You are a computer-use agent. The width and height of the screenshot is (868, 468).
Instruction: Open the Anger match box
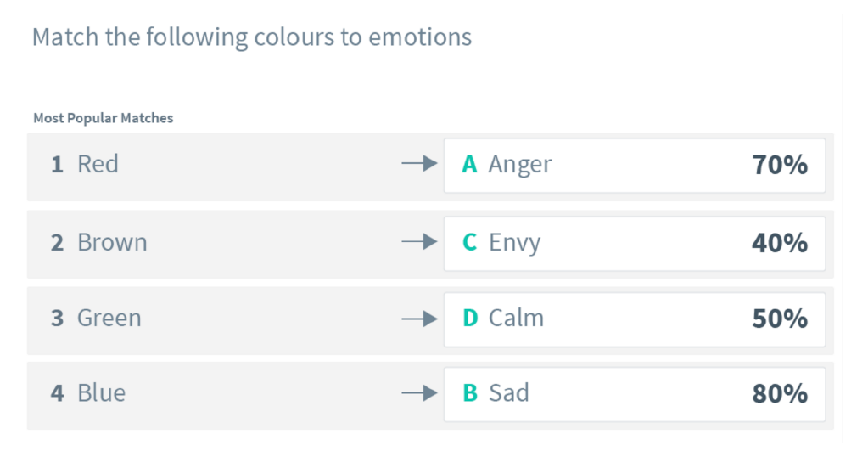tap(635, 166)
